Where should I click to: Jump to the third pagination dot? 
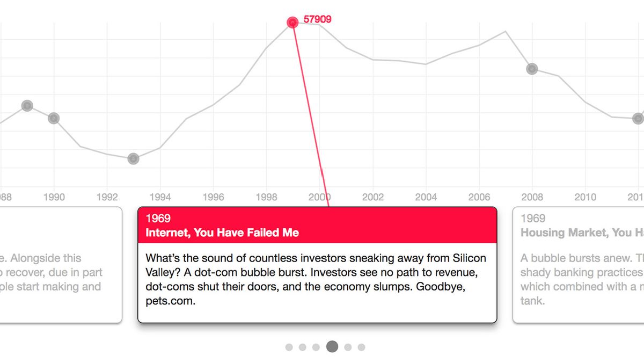(x=316, y=347)
